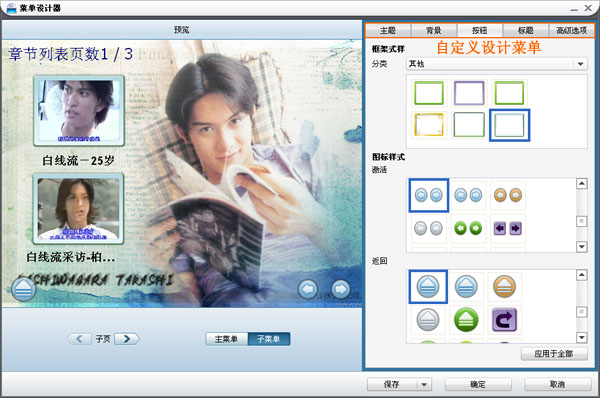Click the previous-page arrow in the preview
Image resolution: width=600 pixels, height=398 pixels.
pyautogui.click(x=308, y=289)
